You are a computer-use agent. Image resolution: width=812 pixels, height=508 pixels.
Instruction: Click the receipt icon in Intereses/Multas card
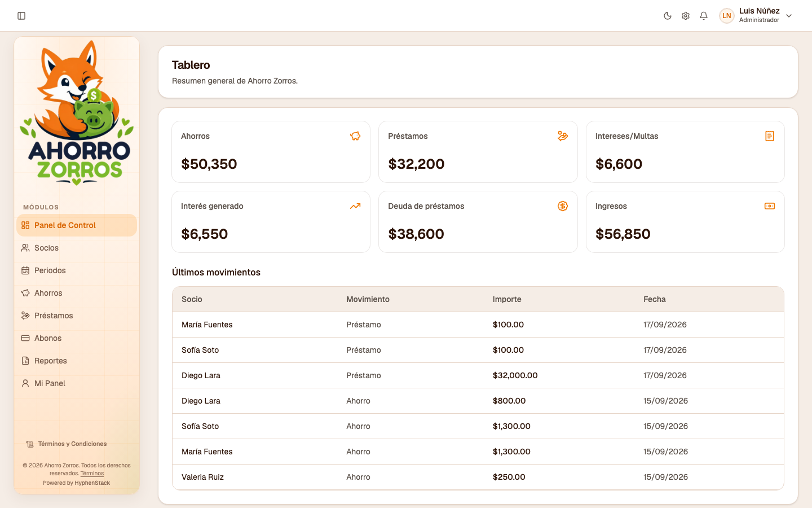pyautogui.click(x=770, y=136)
